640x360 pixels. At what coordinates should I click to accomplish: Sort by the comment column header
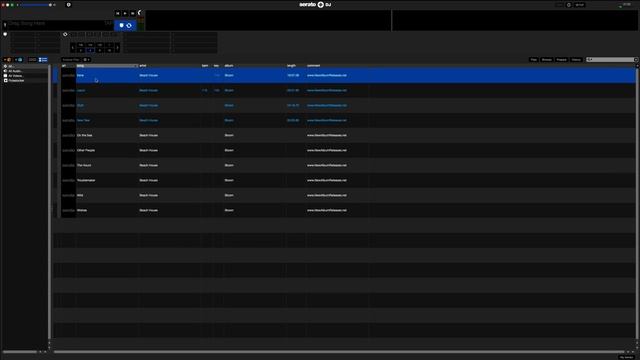point(337,66)
